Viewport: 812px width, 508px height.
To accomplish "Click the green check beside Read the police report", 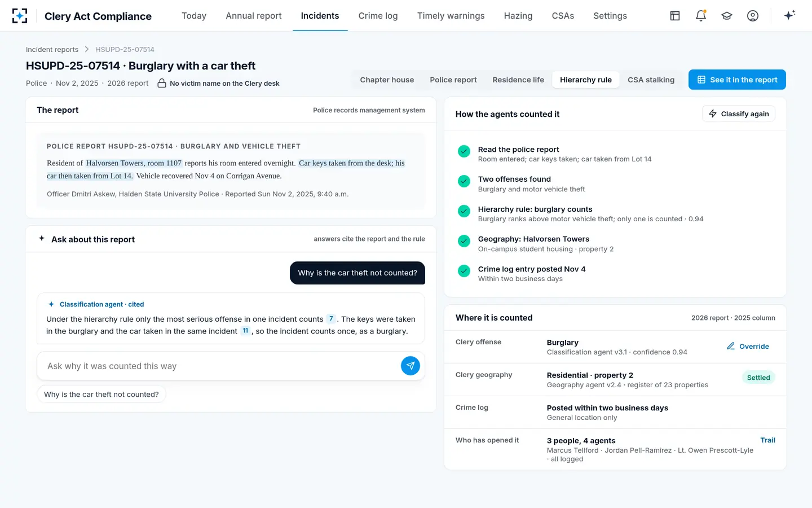I will pos(464,151).
